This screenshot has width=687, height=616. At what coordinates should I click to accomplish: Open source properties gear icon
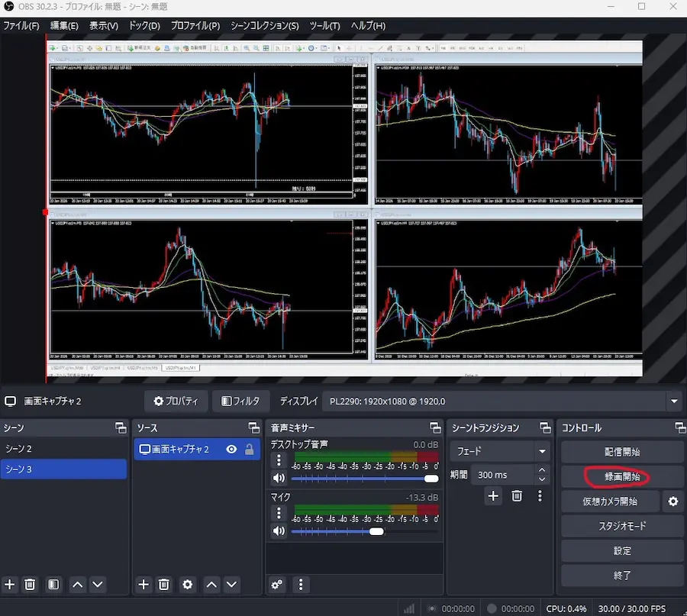(188, 585)
